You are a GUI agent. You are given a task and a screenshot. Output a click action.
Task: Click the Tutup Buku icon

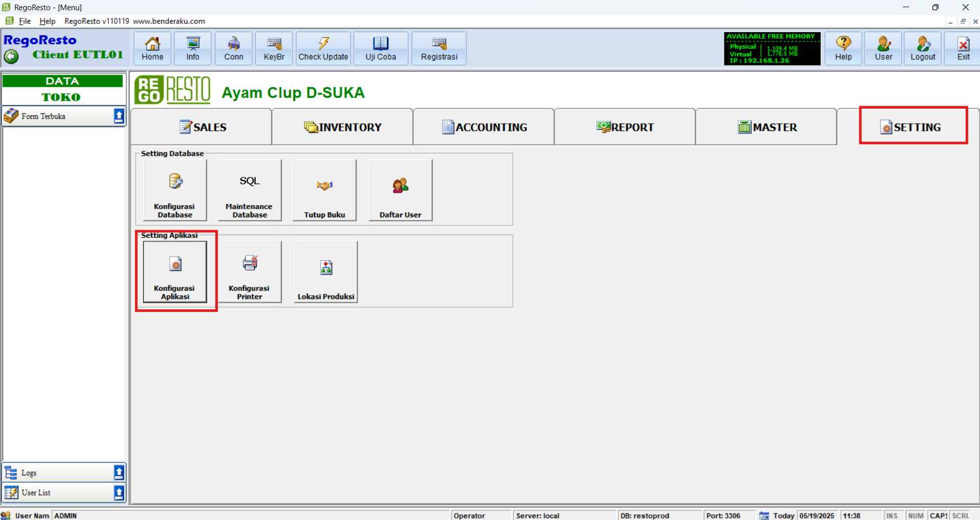[324, 190]
